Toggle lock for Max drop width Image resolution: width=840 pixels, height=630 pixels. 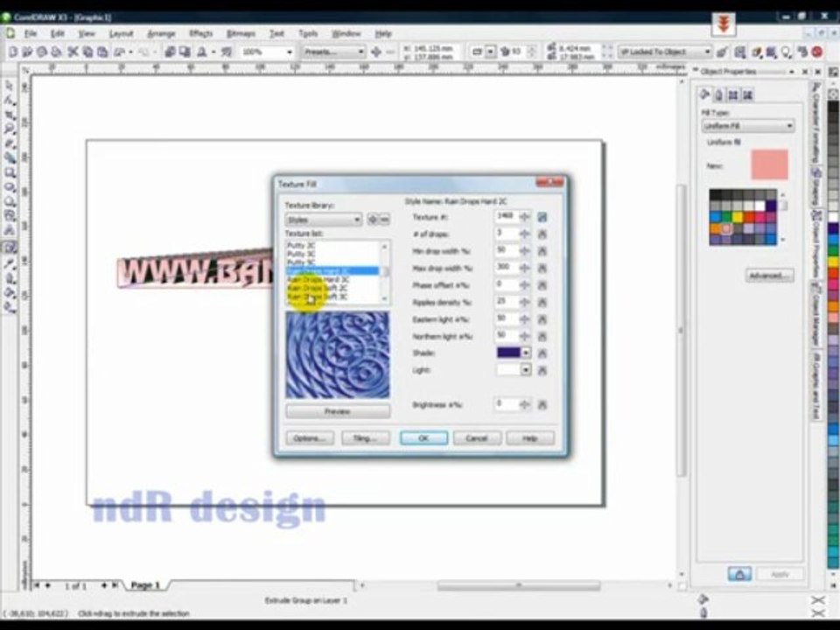(x=542, y=269)
